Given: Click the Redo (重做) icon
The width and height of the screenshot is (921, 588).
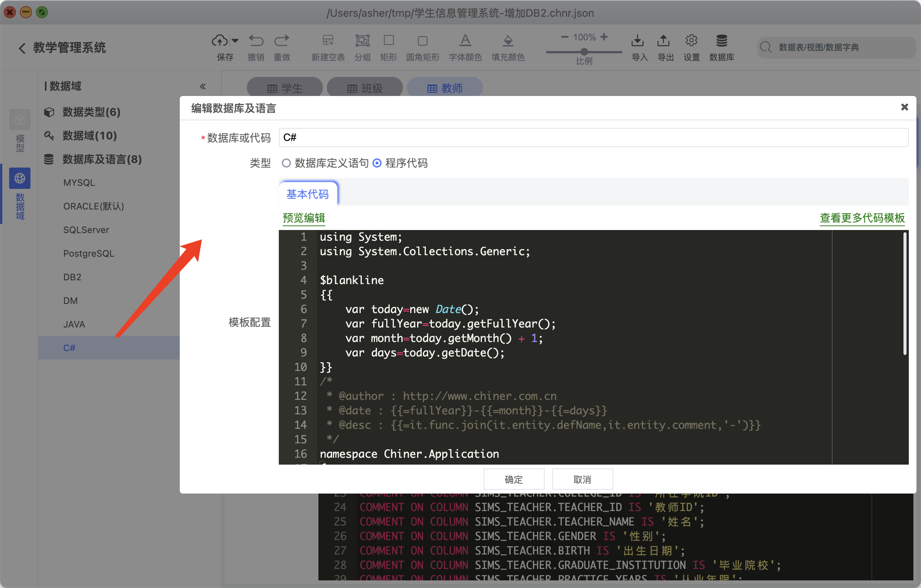Looking at the screenshot, I should coord(282,40).
